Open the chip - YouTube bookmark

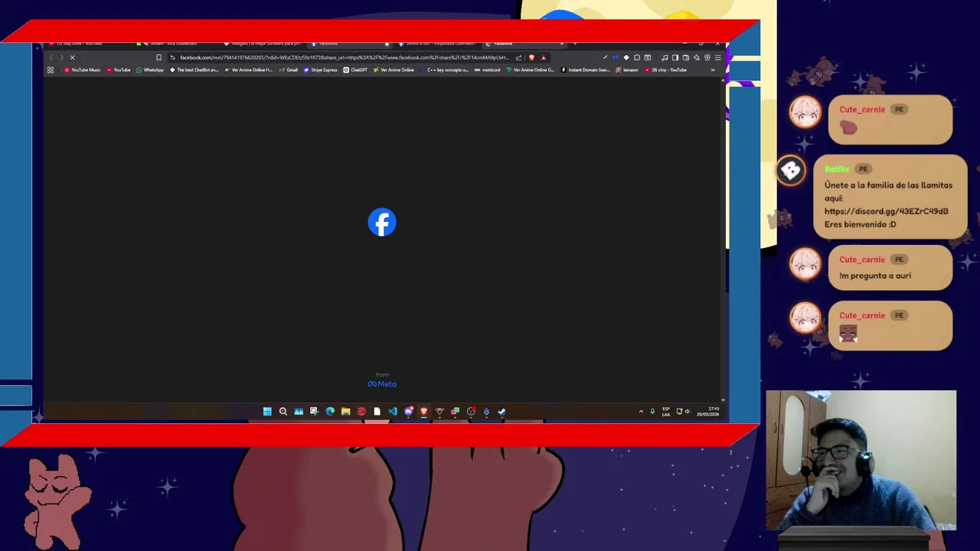[666, 70]
